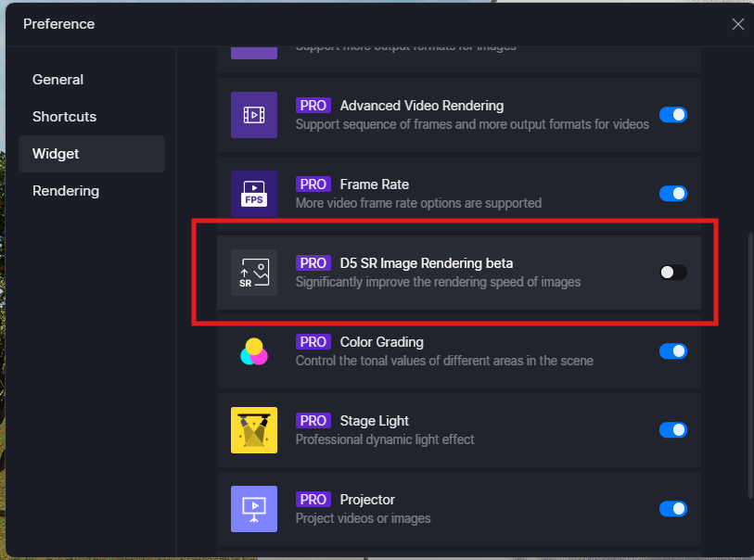Turn off the Frame Rate toggle

672,194
